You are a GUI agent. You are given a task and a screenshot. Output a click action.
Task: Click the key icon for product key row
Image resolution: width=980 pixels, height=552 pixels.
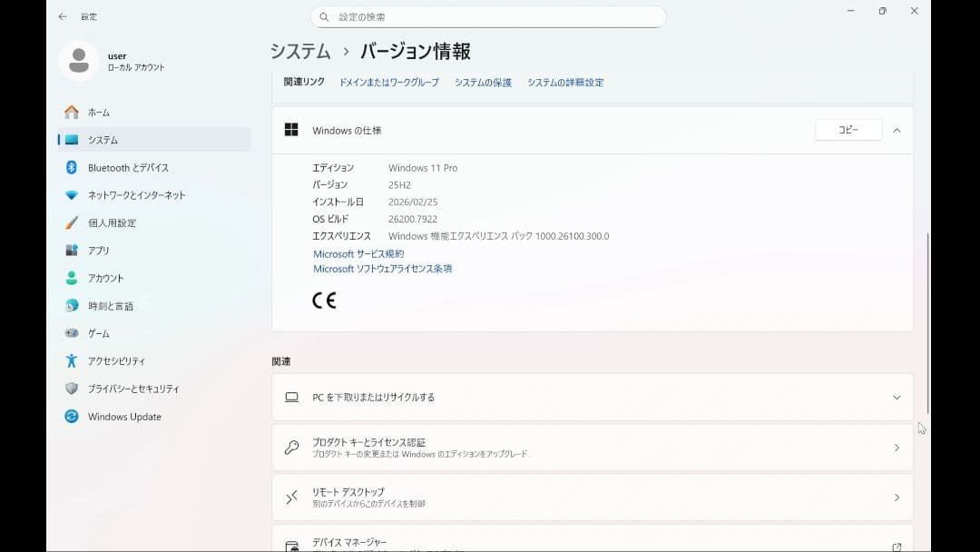click(x=292, y=447)
